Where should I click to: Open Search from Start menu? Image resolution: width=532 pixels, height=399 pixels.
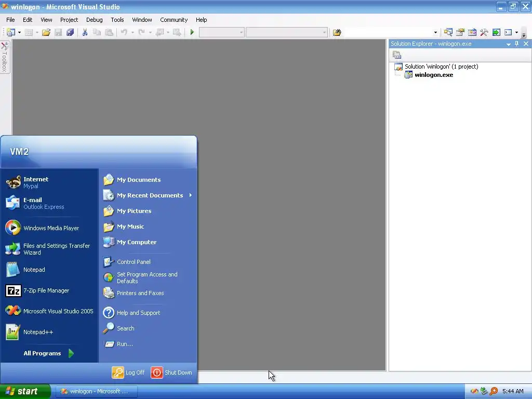point(148,328)
